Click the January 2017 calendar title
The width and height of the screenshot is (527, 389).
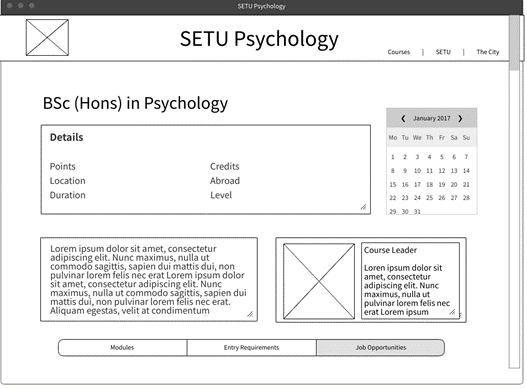point(432,118)
